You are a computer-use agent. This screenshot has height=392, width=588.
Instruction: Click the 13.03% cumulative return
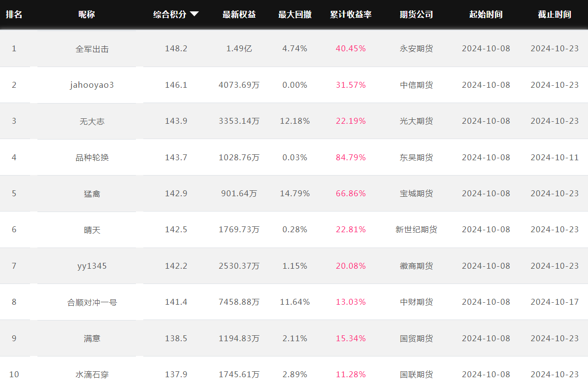(x=351, y=302)
